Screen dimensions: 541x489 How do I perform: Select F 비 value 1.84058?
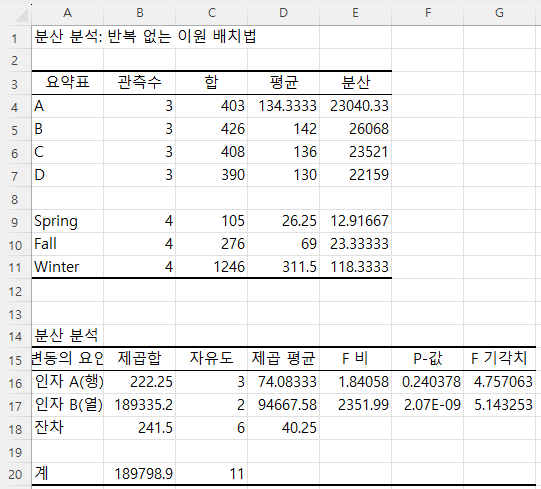pyautogui.click(x=355, y=382)
